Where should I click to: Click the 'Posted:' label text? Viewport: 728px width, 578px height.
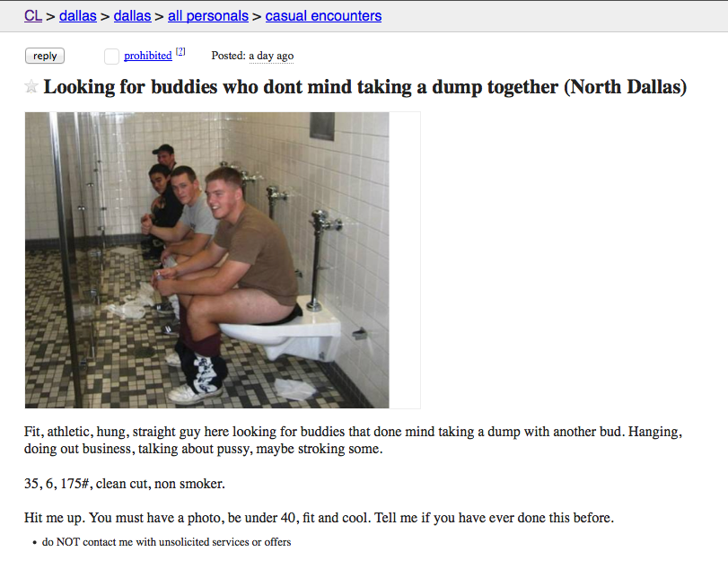(228, 56)
